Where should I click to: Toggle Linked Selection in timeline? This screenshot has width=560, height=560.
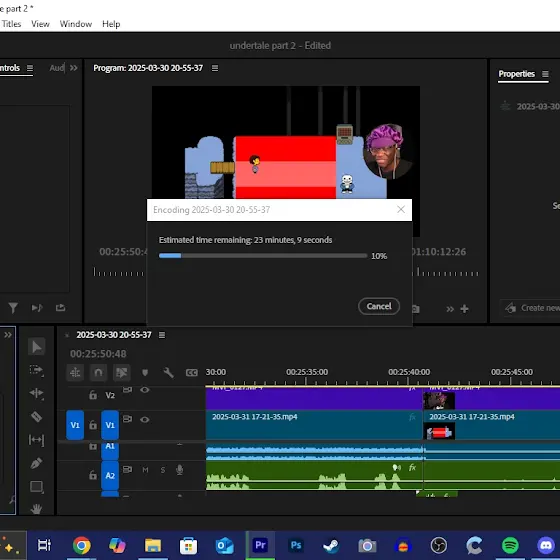point(122,372)
